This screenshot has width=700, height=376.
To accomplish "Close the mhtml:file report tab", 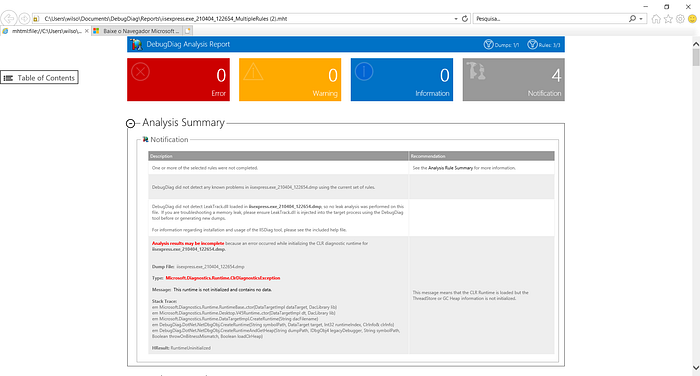I will click(x=87, y=31).
